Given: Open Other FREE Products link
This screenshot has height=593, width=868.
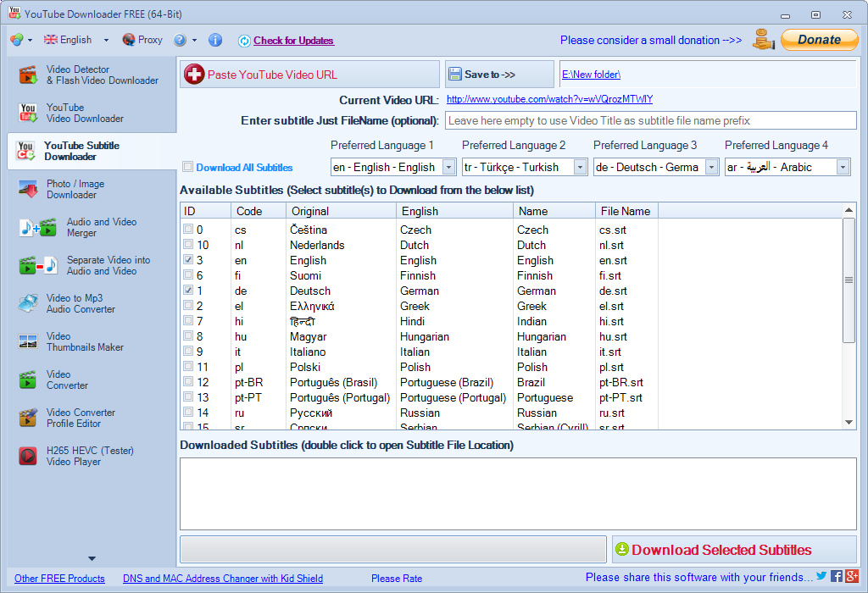Looking at the screenshot, I should (x=59, y=578).
